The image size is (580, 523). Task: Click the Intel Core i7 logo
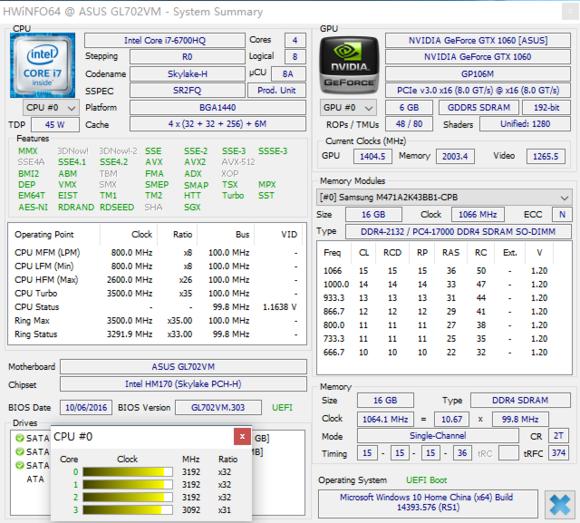point(42,65)
